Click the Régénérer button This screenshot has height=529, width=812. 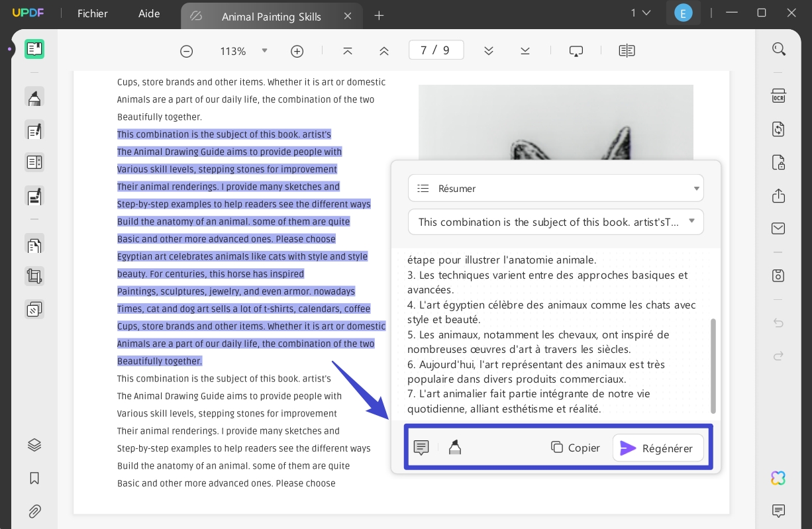pyautogui.click(x=658, y=448)
